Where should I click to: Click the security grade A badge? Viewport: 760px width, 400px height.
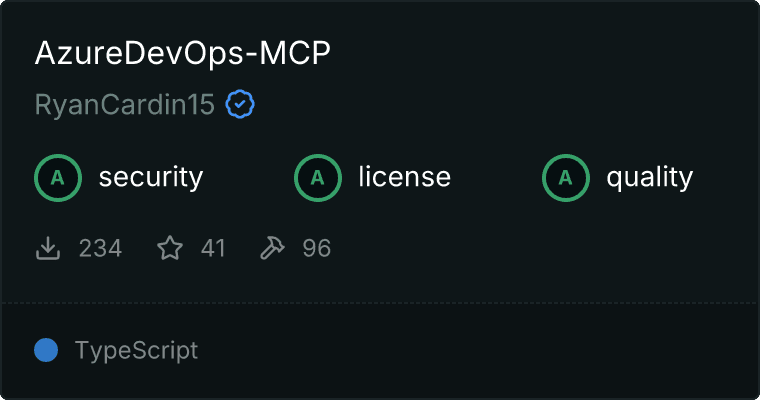58,178
